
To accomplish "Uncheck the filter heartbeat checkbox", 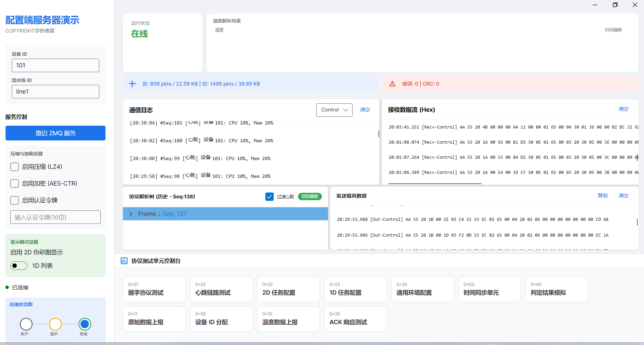I will (x=269, y=197).
